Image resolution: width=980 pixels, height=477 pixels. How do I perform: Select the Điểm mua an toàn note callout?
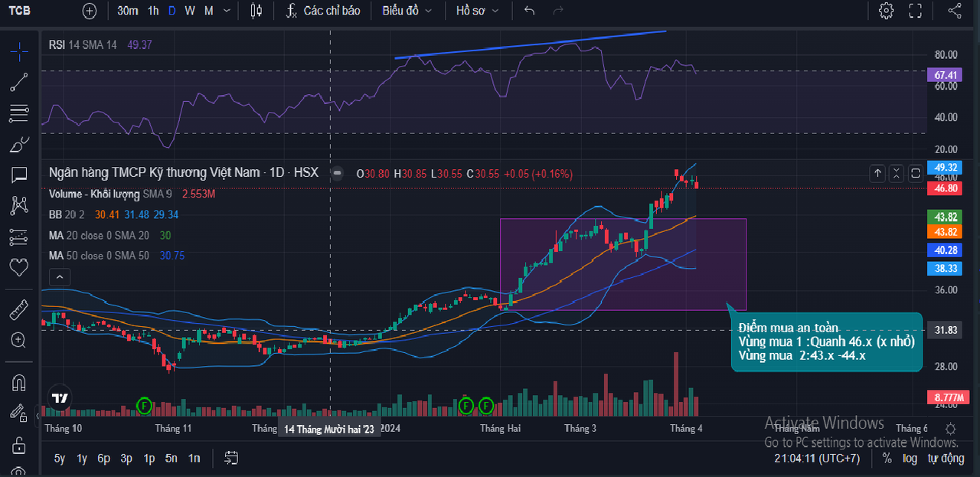(827, 341)
